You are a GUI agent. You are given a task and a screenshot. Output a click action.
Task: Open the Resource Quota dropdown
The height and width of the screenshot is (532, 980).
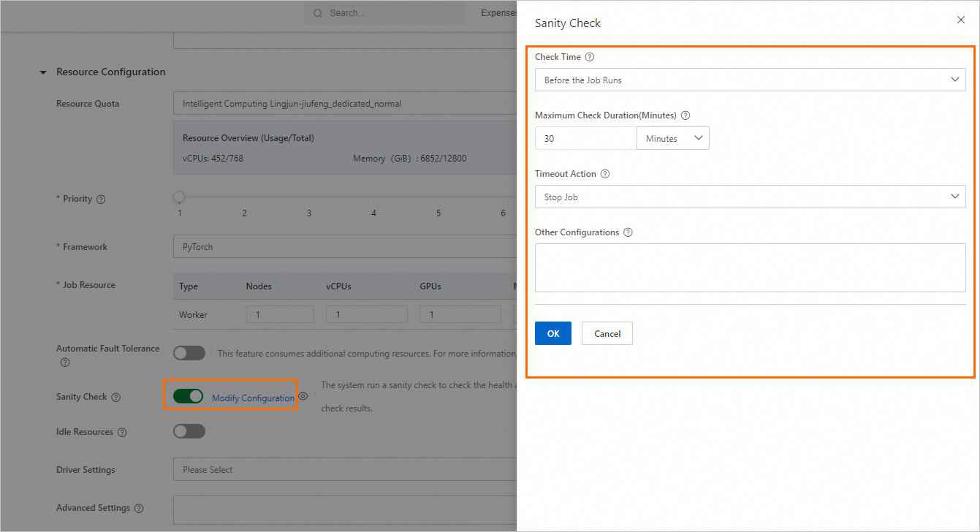coord(345,104)
